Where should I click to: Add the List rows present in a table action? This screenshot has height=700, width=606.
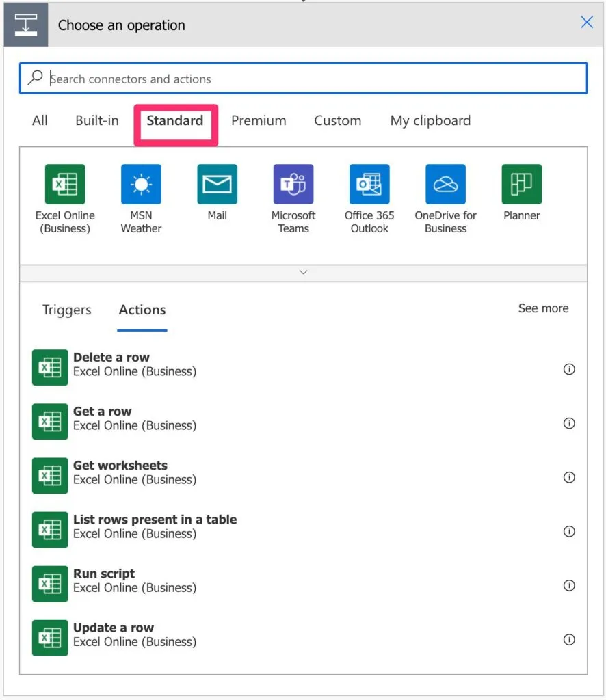155,527
